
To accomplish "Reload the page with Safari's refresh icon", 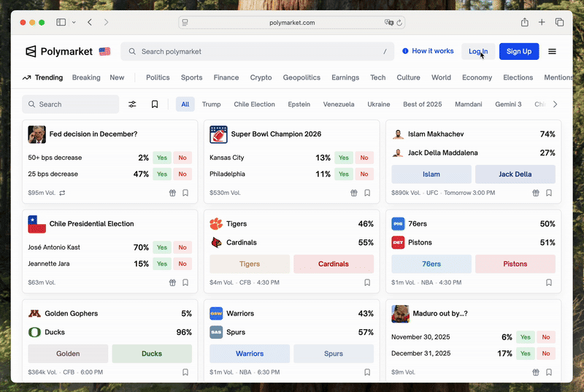I will pyautogui.click(x=399, y=23).
